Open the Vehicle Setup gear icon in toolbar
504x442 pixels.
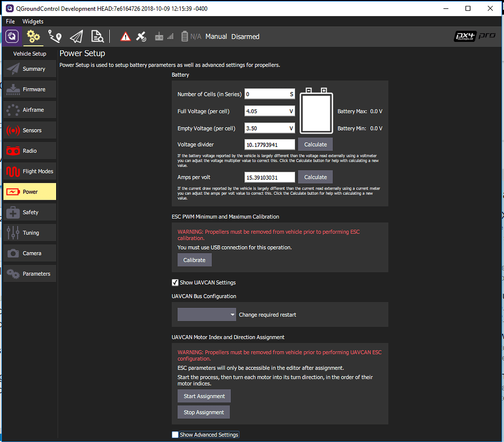tap(32, 36)
